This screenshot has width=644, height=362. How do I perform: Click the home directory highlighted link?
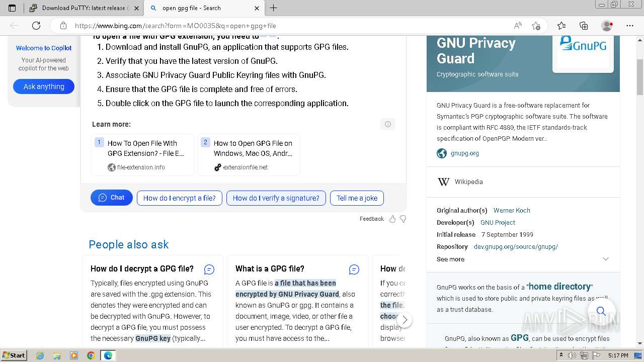pos(559,287)
